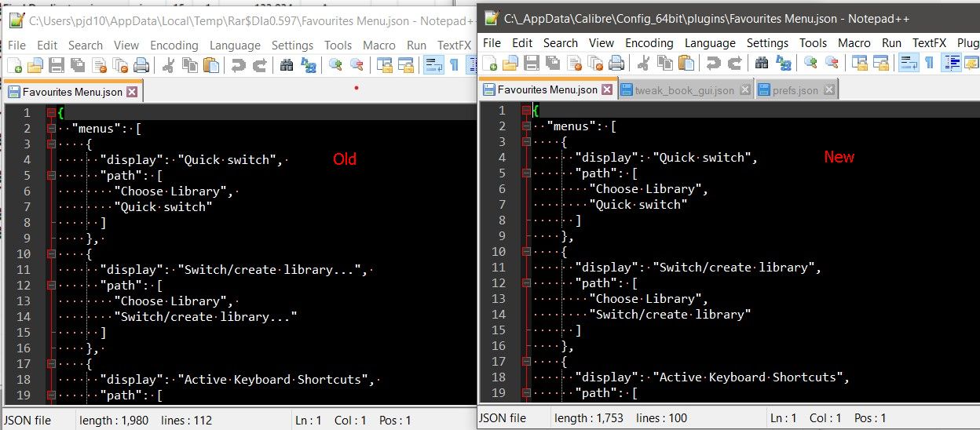Switch to tweak_book_gui.json tab

click(x=685, y=90)
